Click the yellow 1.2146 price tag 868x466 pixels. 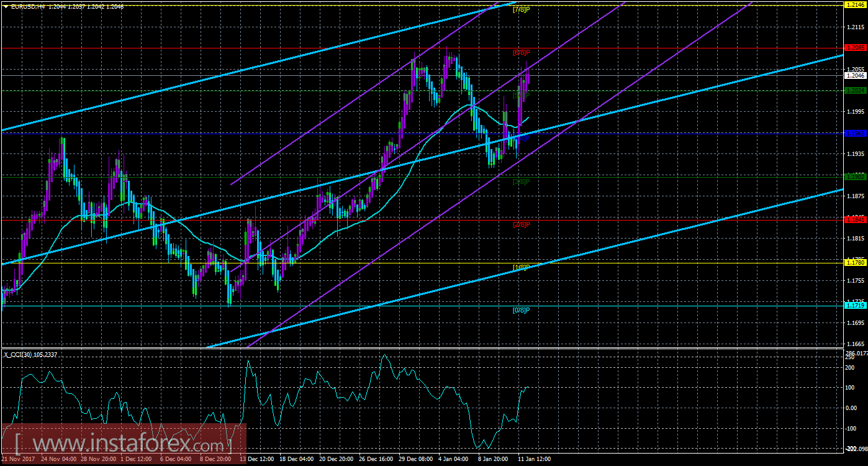[x=856, y=4]
